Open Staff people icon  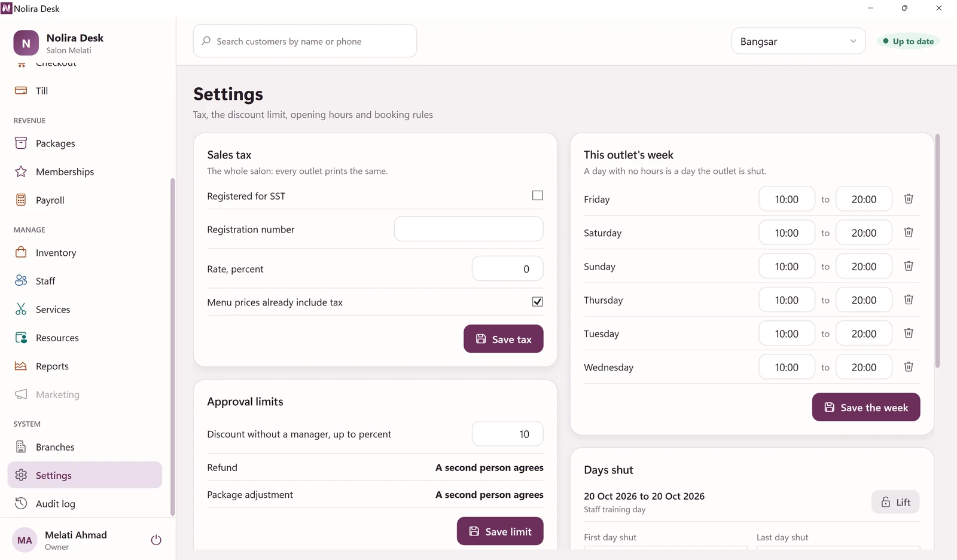(x=21, y=281)
